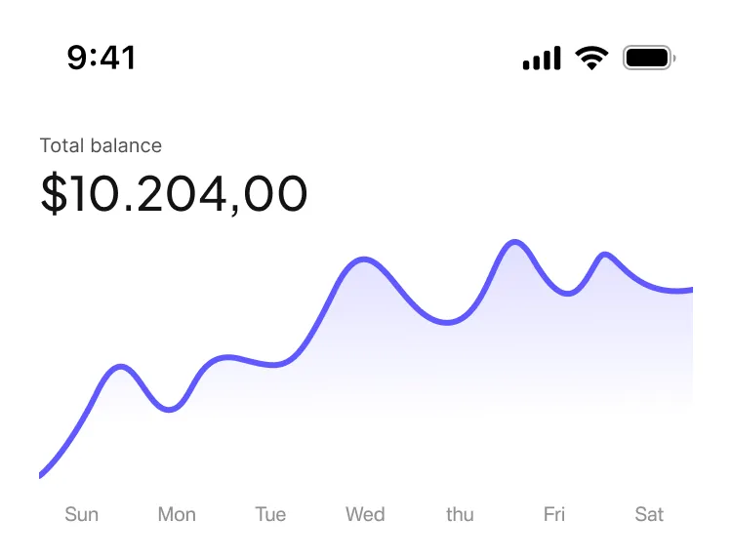Select Sat on the chart axis
732x560 pixels.
point(649,514)
